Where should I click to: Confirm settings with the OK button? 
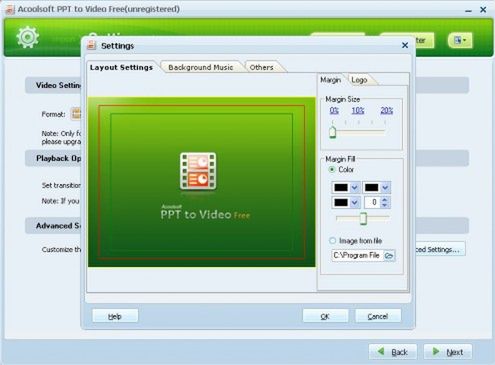(325, 316)
